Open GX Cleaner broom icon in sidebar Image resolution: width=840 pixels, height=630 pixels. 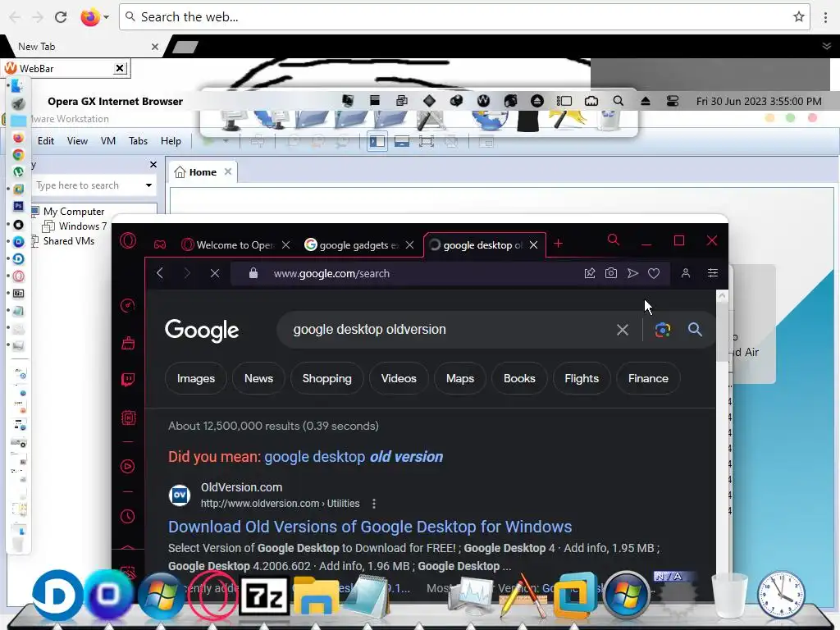point(127,343)
